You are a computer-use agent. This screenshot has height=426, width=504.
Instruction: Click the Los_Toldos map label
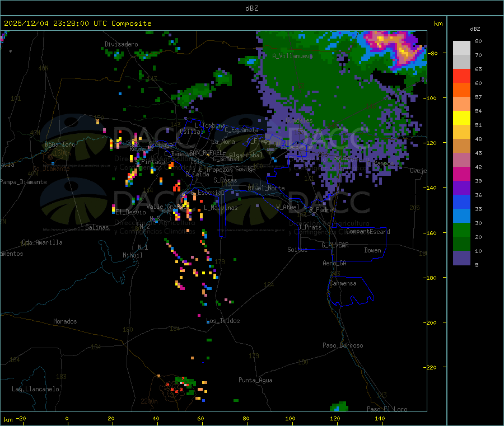click(223, 321)
